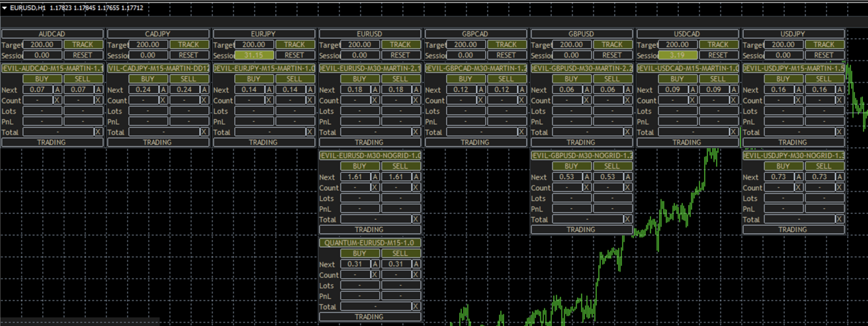Select the Next value 0.73 under BUY

click(779, 177)
